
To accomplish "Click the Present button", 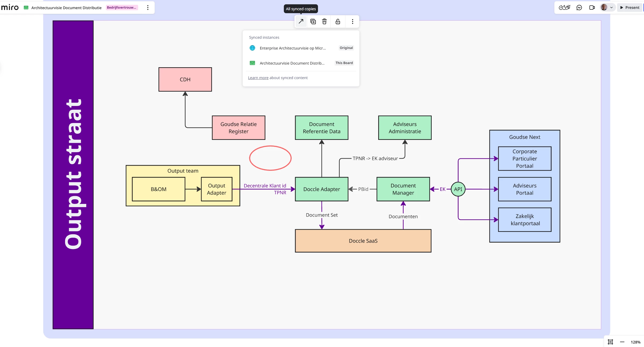I will [630, 8].
